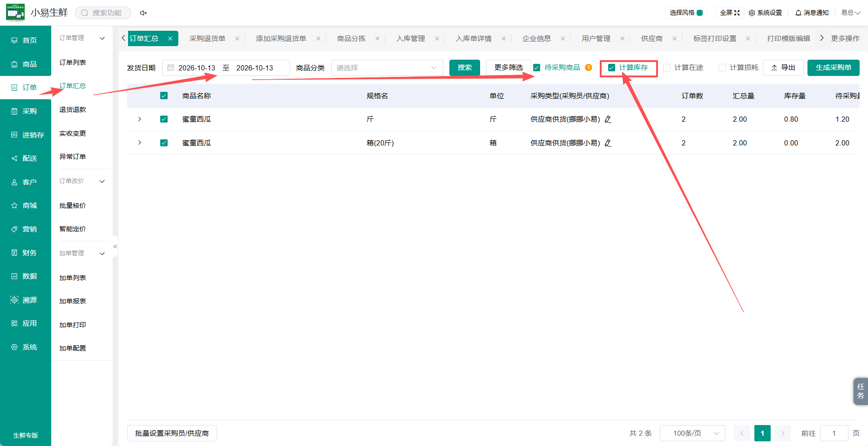Expand the 蜜童西瓜 斤 row details
868x446 pixels.
[x=139, y=119]
